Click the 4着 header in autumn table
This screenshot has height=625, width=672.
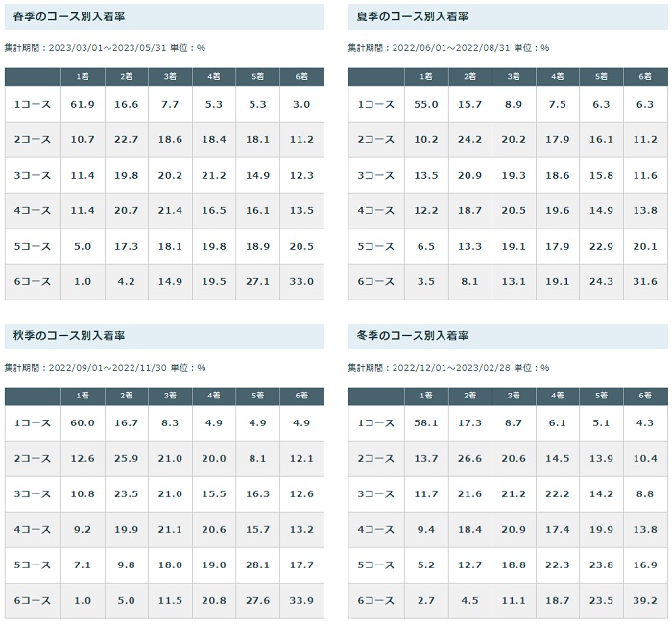click(x=214, y=396)
